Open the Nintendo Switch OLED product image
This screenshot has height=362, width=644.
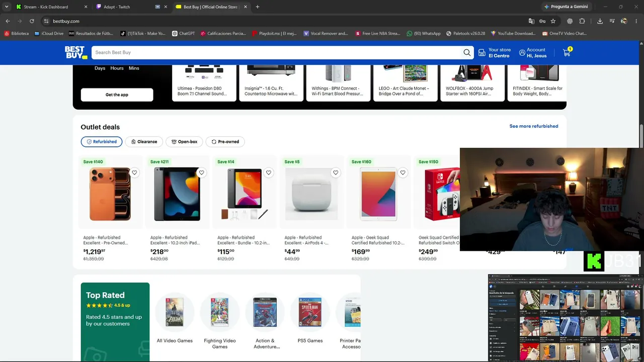(x=442, y=194)
